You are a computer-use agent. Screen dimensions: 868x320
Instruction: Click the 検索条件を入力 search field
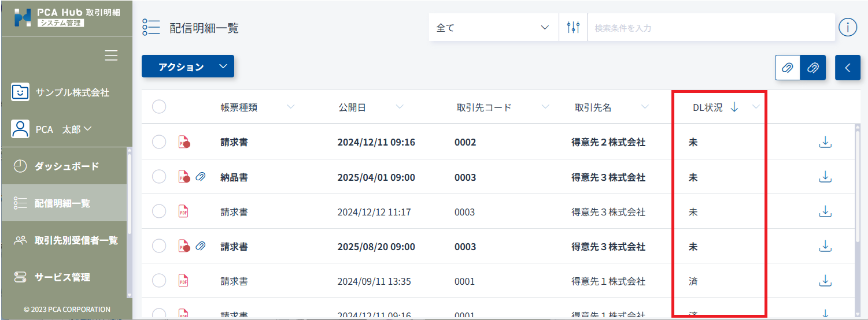(x=711, y=28)
